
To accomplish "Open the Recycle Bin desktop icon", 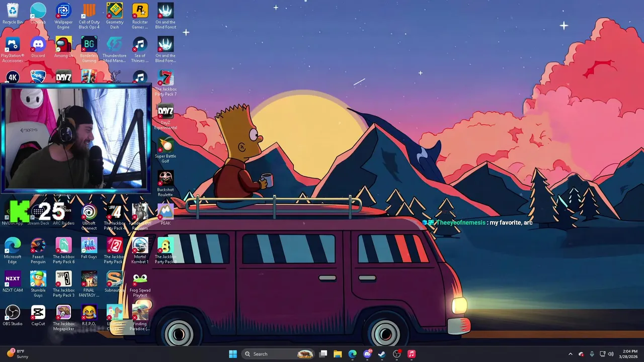I will (x=13, y=14).
